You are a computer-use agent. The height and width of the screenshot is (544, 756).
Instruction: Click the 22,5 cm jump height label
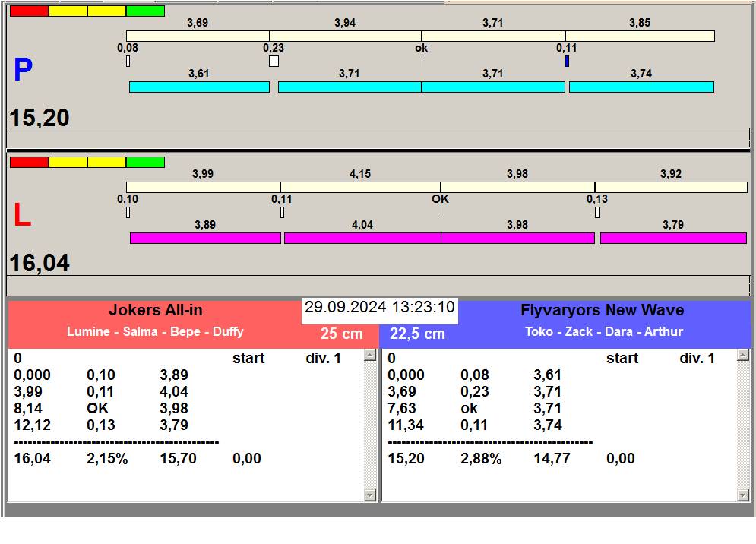[417, 334]
